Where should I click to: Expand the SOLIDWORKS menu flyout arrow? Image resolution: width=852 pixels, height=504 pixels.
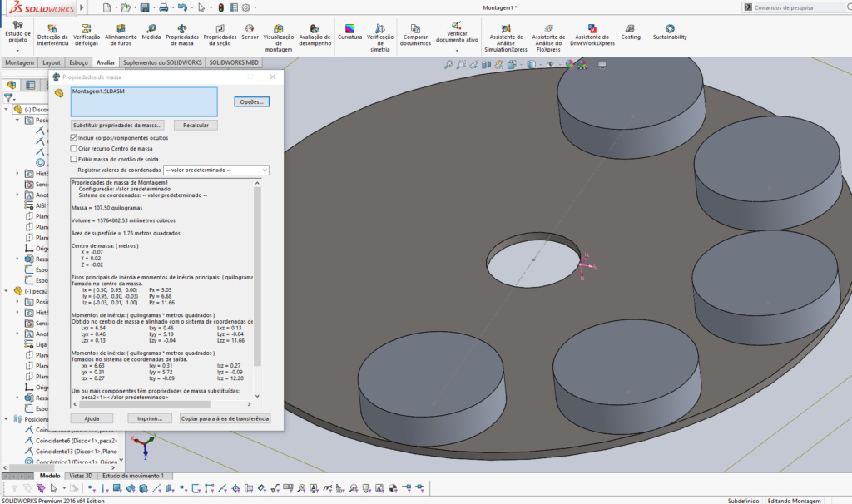pos(82,7)
